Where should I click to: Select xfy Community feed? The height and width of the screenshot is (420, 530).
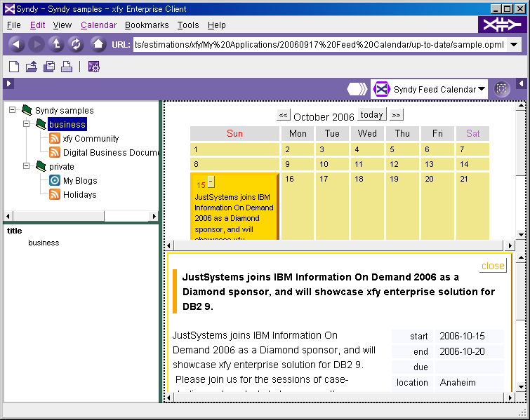91,138
